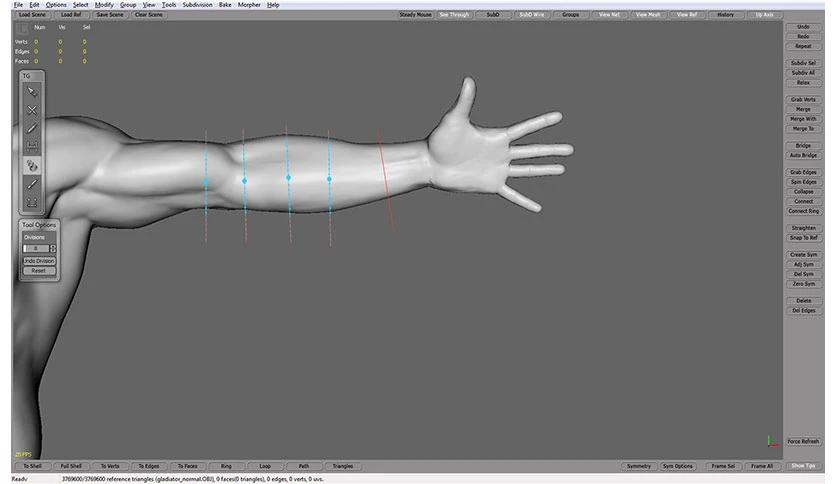
Task: Toggle View Ref option
Action: (x=687, y=15)
